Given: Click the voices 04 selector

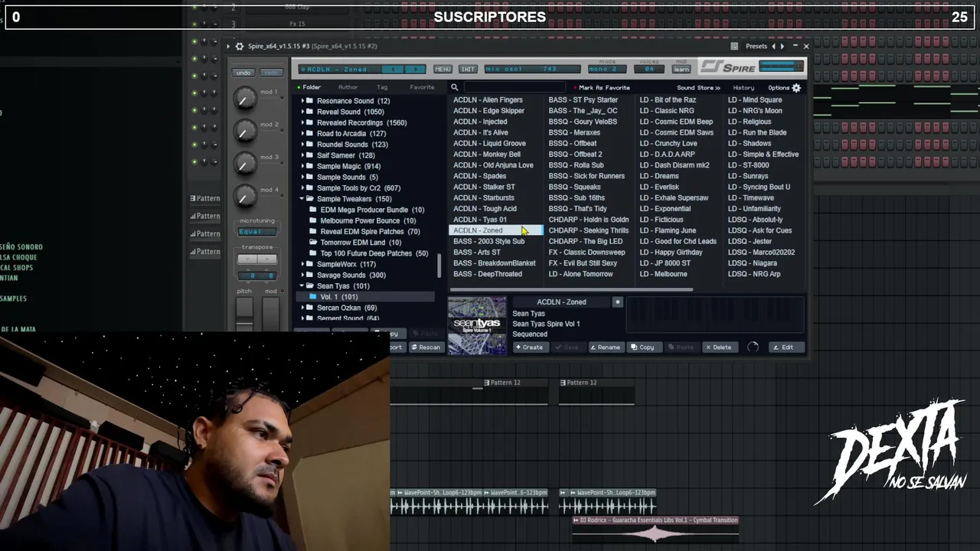Looking at the screenshot, I should click(649, 70).
